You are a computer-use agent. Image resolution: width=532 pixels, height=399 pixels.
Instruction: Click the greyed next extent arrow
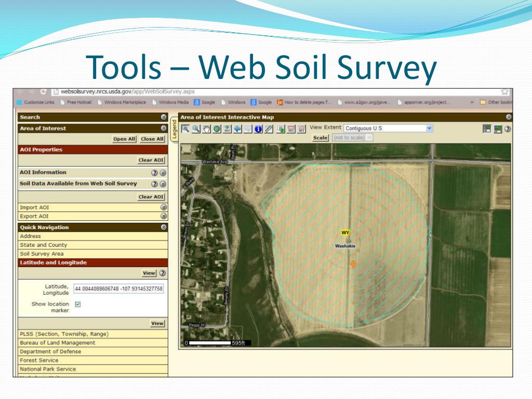tap(248, 129)
